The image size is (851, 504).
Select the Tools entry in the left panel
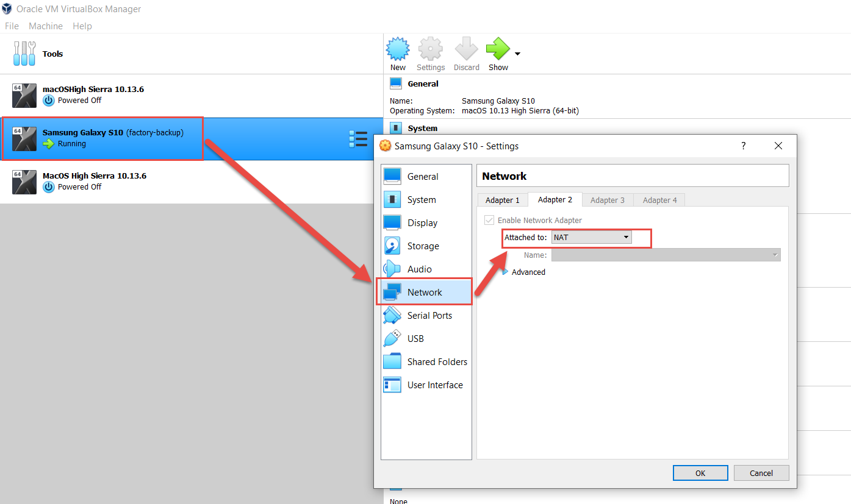[191, 54]
